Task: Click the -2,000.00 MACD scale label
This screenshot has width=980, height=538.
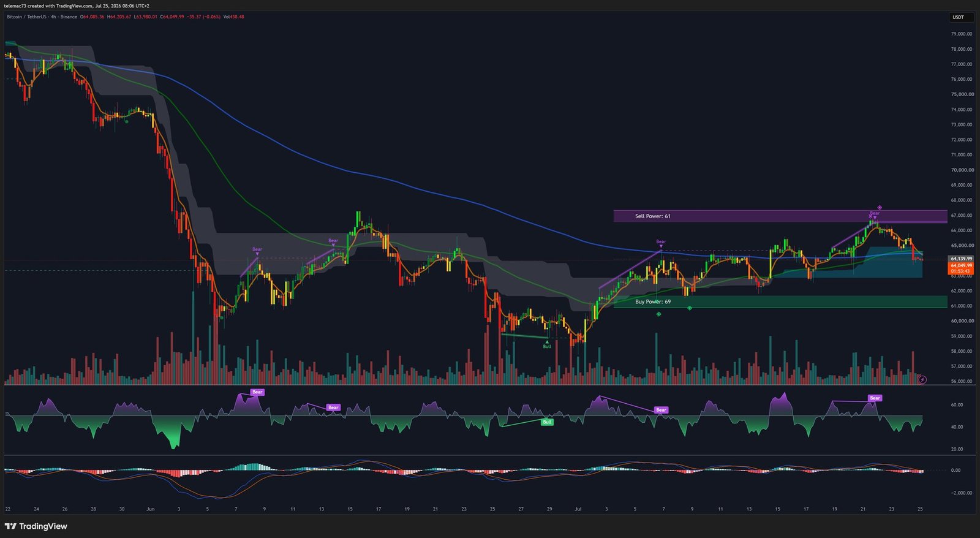Action: point(961,492)
